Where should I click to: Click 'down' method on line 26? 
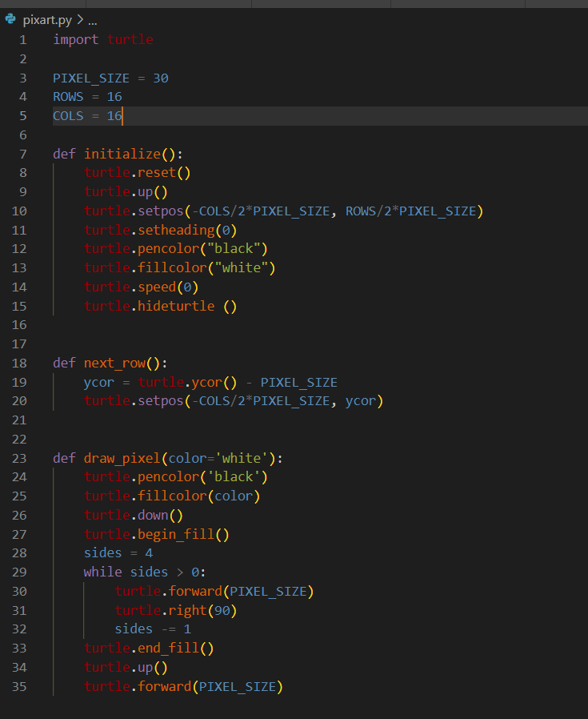point(153,516)
